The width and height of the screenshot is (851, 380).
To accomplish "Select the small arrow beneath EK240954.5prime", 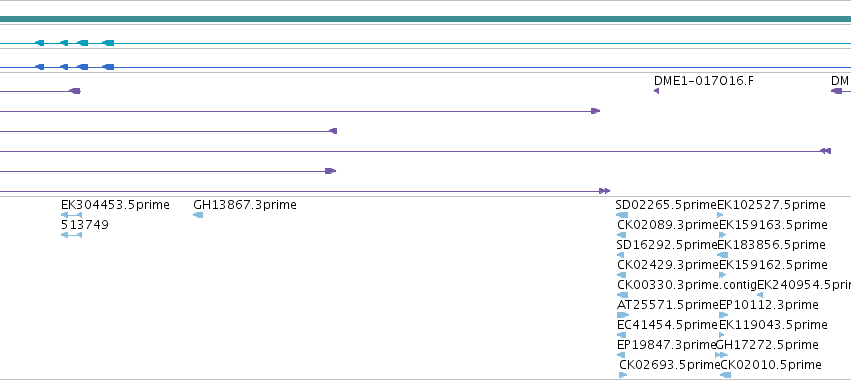I will click(x=760, y=295).
